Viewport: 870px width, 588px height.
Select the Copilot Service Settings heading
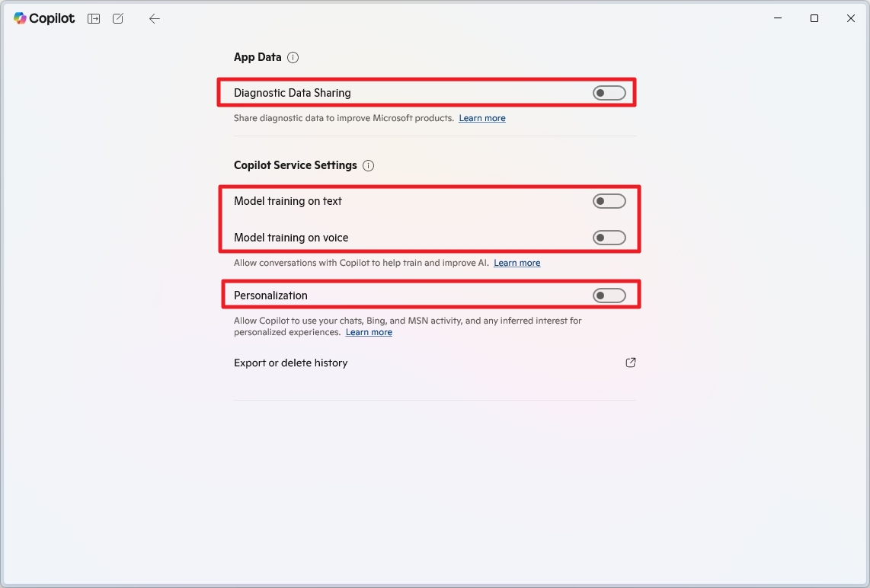click(x=295, y=165)
